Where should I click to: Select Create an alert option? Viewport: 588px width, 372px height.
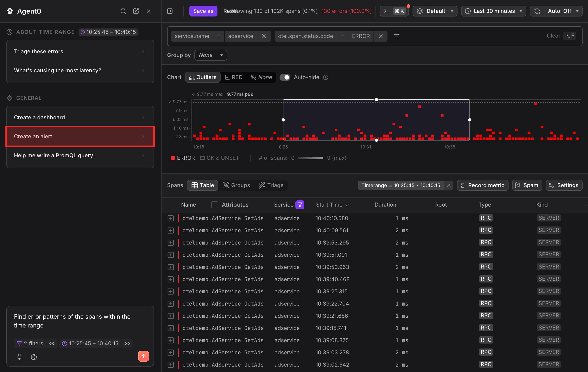click(80, 136)
